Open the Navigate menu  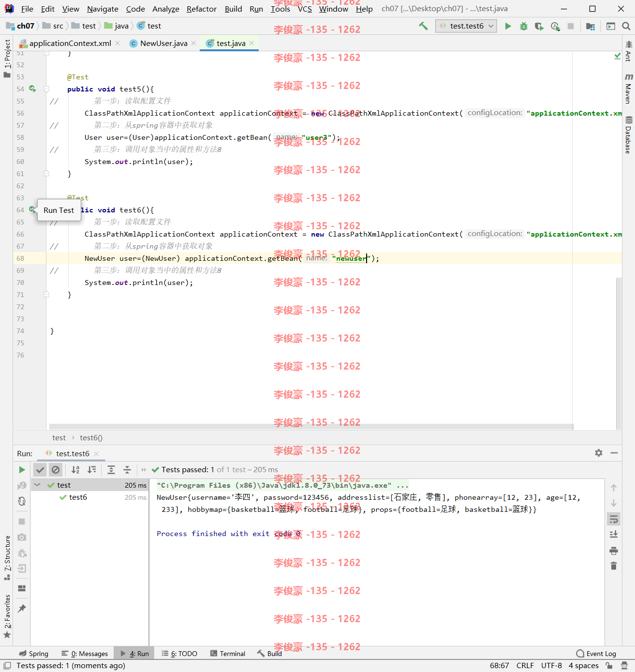click(103, 9)
